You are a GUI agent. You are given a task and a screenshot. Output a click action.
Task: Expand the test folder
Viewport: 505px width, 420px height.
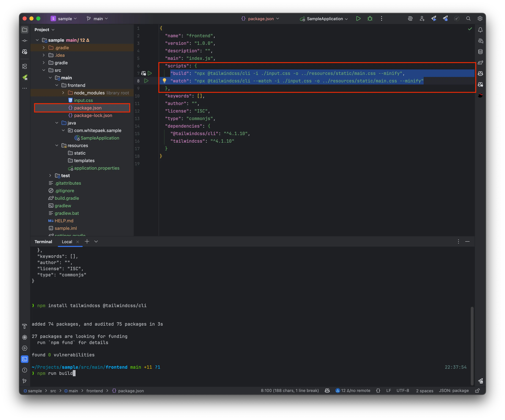50,176
